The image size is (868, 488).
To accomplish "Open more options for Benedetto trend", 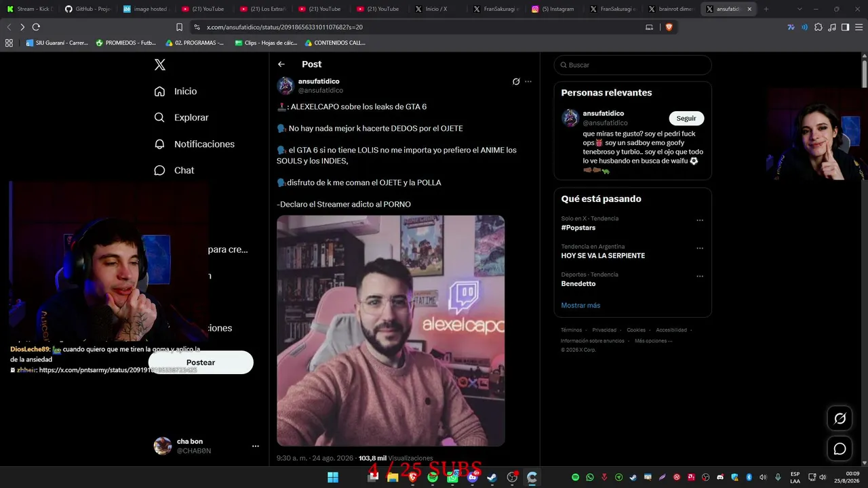I will point(700,276).
